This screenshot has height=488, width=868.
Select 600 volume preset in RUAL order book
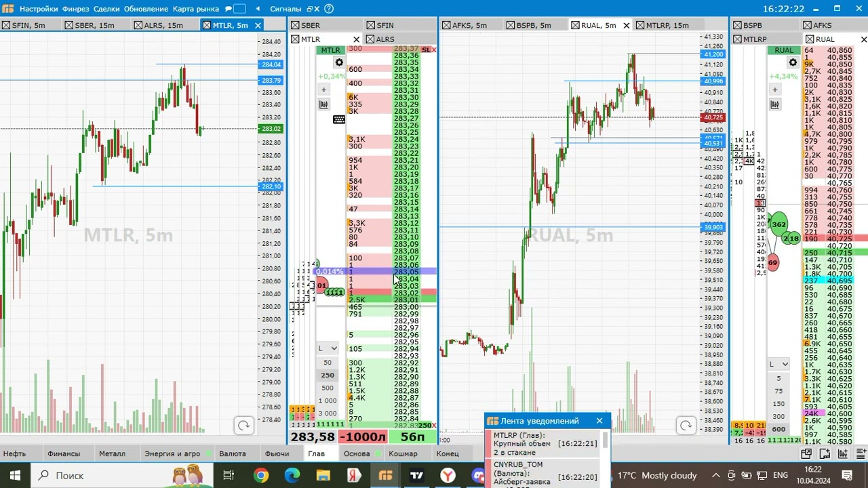778,429
